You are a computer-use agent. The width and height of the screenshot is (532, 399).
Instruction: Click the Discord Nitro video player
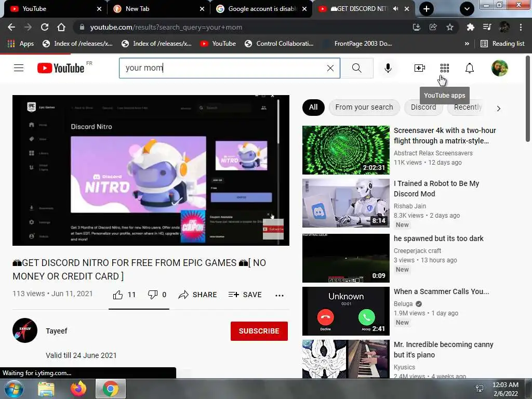tap(151, 170)
